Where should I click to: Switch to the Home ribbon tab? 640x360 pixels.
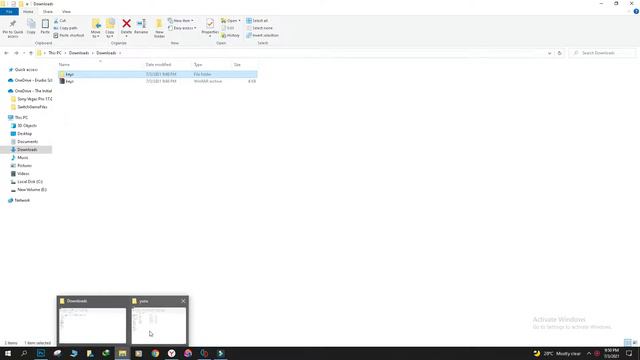click(28, 12)
